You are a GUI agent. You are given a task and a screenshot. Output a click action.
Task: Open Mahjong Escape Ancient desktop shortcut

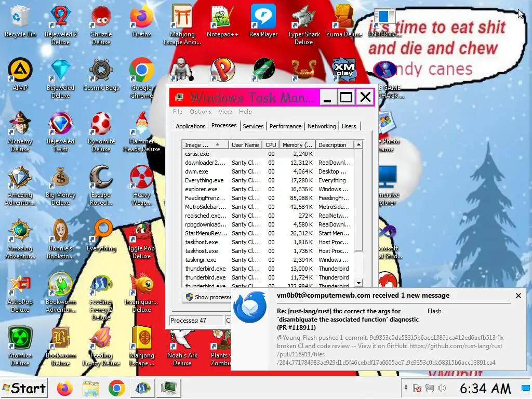182,24
